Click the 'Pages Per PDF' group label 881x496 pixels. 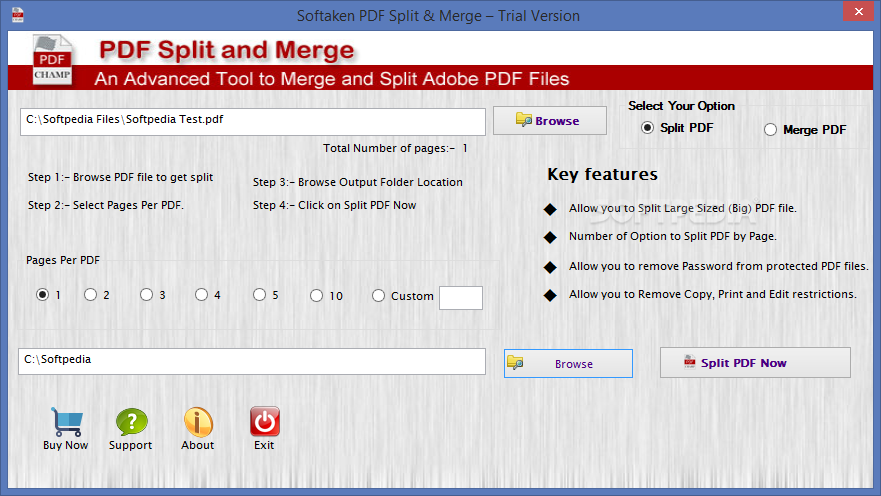63,260
